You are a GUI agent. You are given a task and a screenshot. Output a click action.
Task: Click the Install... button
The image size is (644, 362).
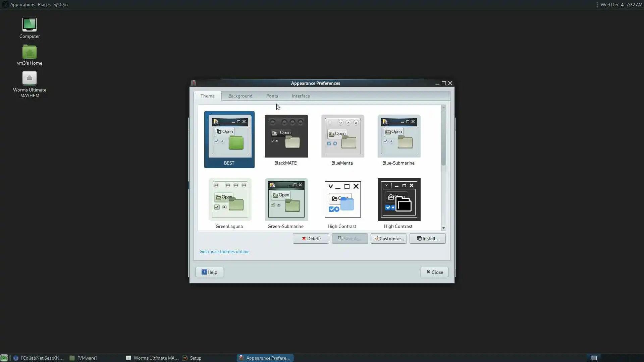pyautogui.click(x=427, y=239)
